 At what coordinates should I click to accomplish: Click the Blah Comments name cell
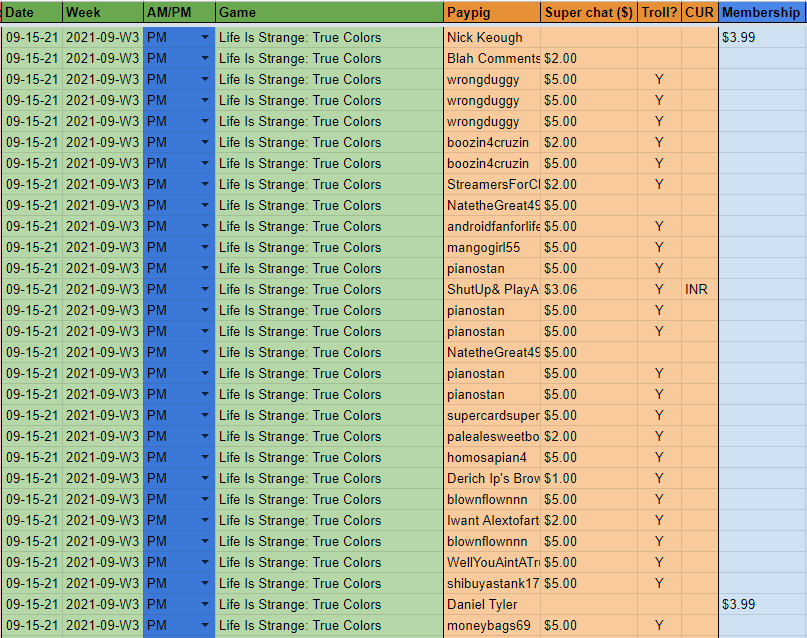pos(492,59)
